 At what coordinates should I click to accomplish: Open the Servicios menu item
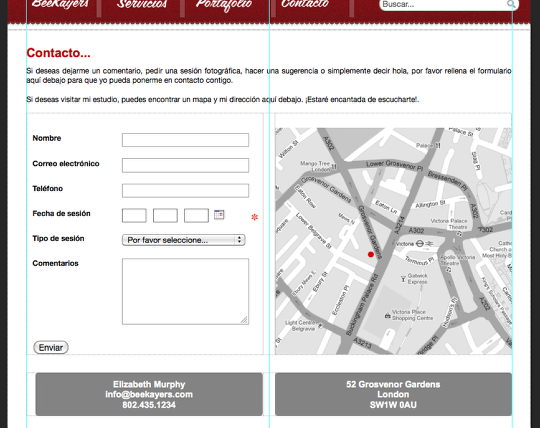click(142, 4)
